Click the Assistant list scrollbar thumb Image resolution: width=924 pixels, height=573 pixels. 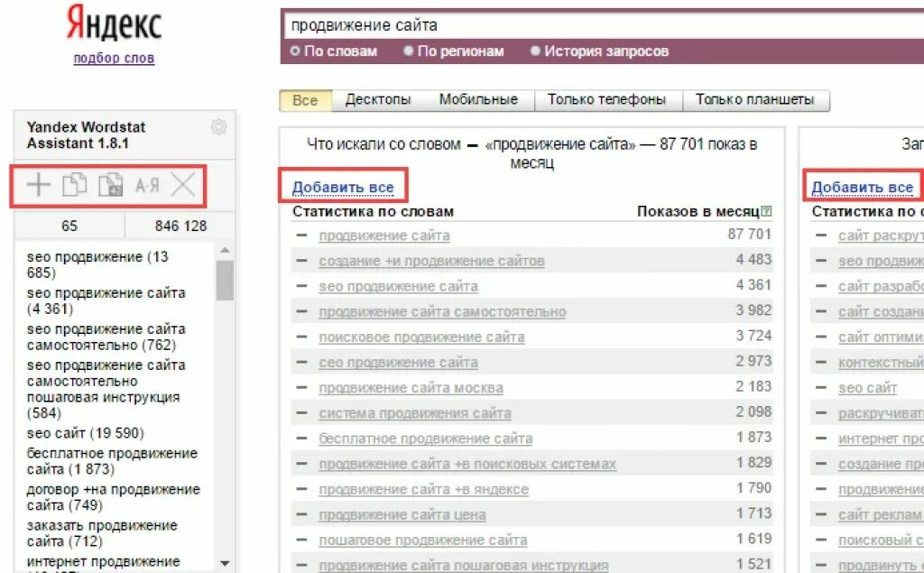click(x=225, y=280)
